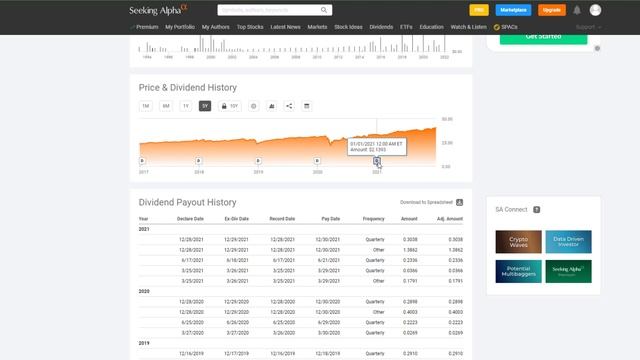Open the Dividends menu
Screen dimensions: 640x360
[x=381, y=27]
